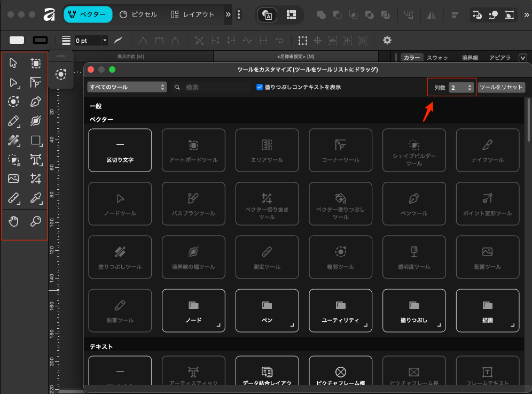Viewport: 532px width, 394px height.
Task: Click the ツールをリセット button
Action: (501, 87)
